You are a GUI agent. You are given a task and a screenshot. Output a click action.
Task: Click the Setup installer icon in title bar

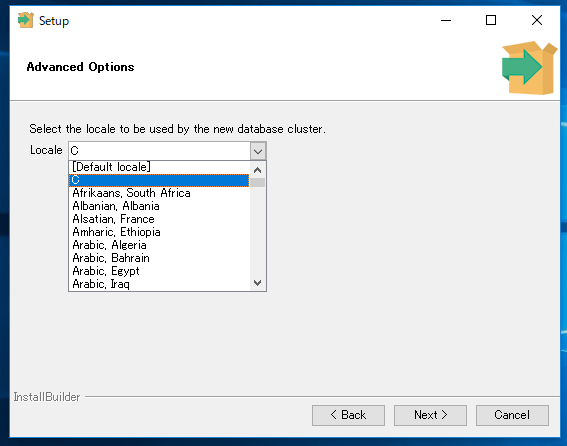(x=26, y=20)
